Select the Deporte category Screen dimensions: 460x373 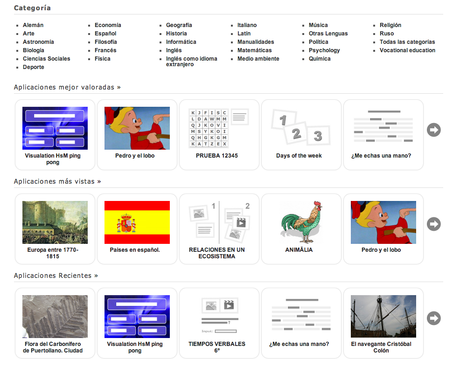tap(33, 67)
